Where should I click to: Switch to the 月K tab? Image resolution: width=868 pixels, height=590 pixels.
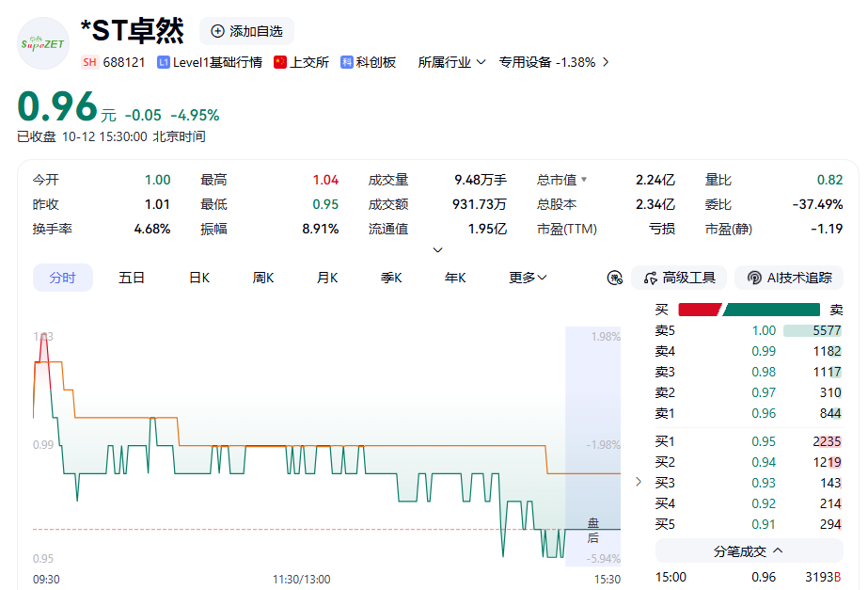point(327,278)
